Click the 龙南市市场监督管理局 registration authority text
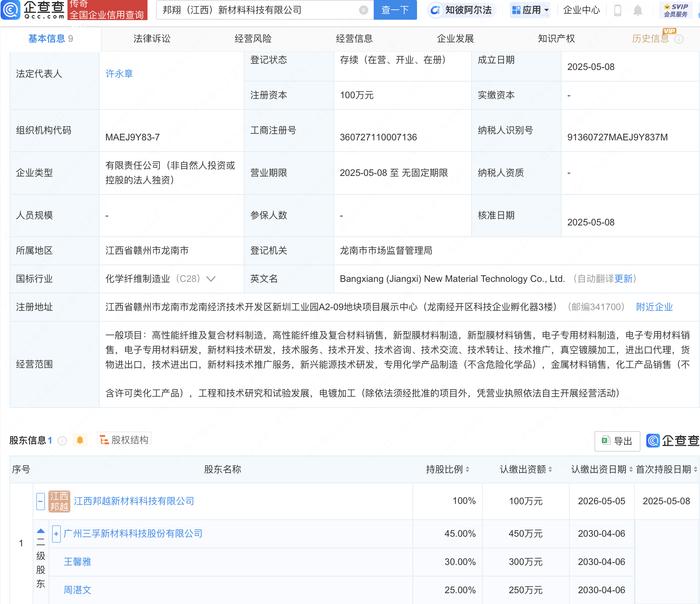Viewport: 700px width, 604px height. tap(386, 250)
